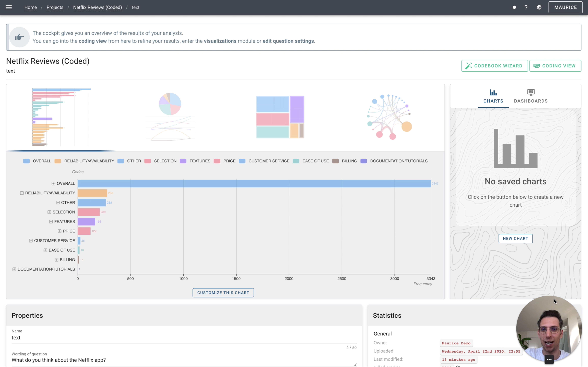Open the help question mark icon

click(526, 7)
